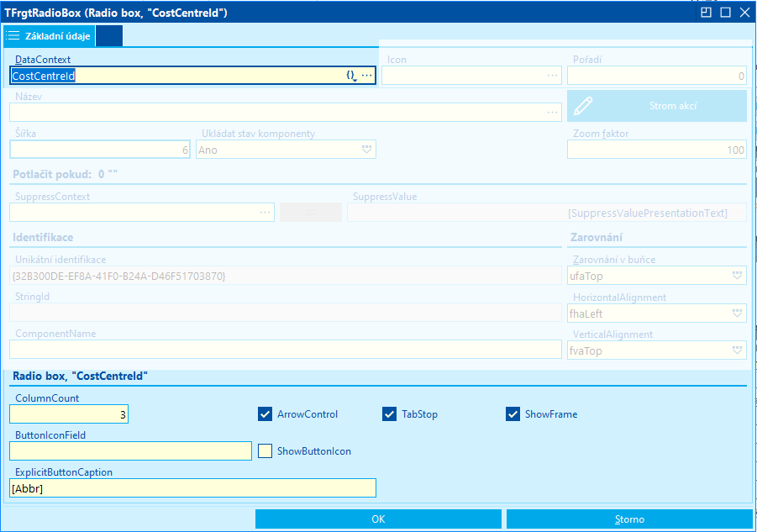Open the Zarovnání v buňce dropdown

[737, 277]
